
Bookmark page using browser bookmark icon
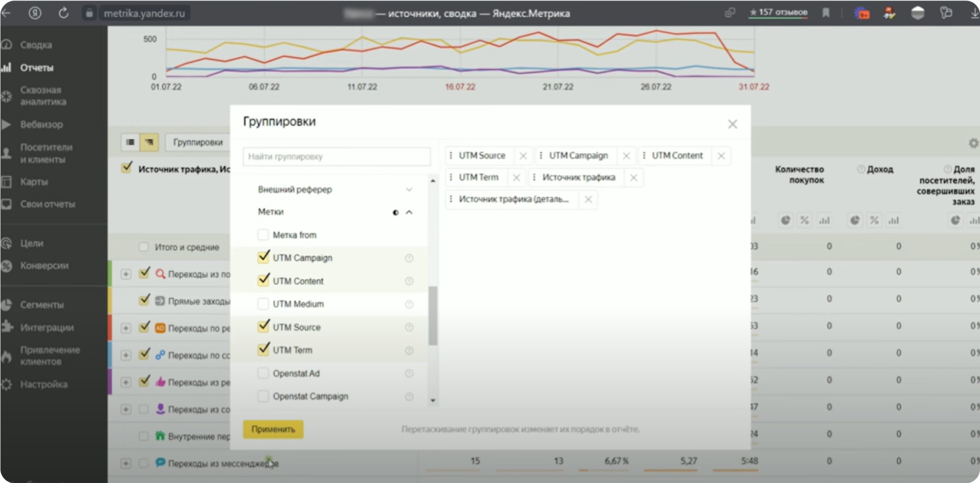point(826,13)
